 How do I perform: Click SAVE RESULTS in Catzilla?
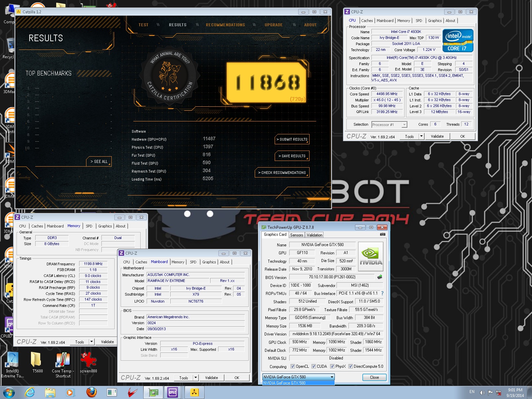[292, 156]
